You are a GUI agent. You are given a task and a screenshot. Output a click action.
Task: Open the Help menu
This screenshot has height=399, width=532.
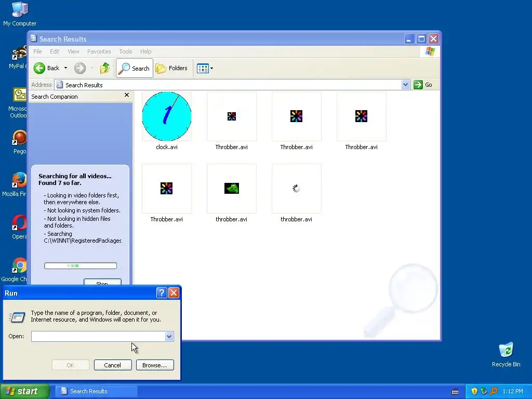click(x=145, y=51)
